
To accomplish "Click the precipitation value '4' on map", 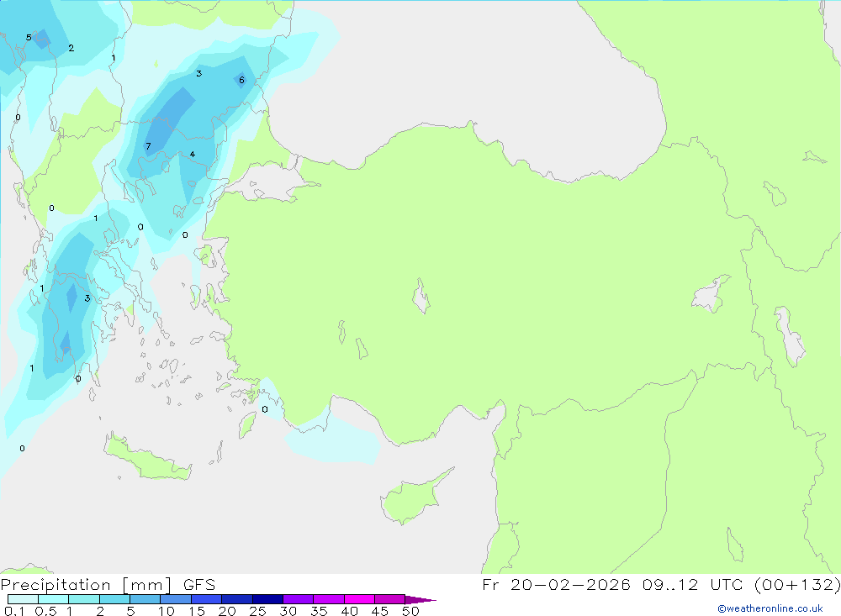I will pyautogui.click(x=193, y=155).
